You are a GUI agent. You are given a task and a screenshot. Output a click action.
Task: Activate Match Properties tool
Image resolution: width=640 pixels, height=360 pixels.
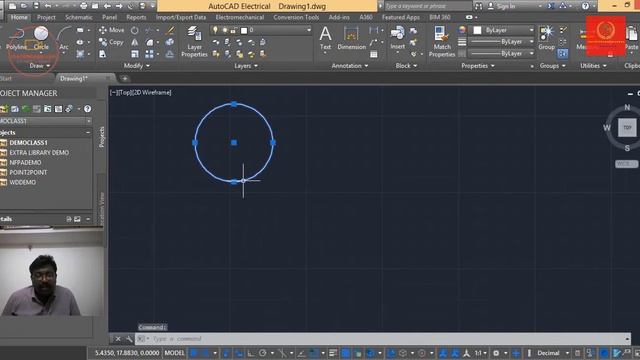[x=442, y=42]
